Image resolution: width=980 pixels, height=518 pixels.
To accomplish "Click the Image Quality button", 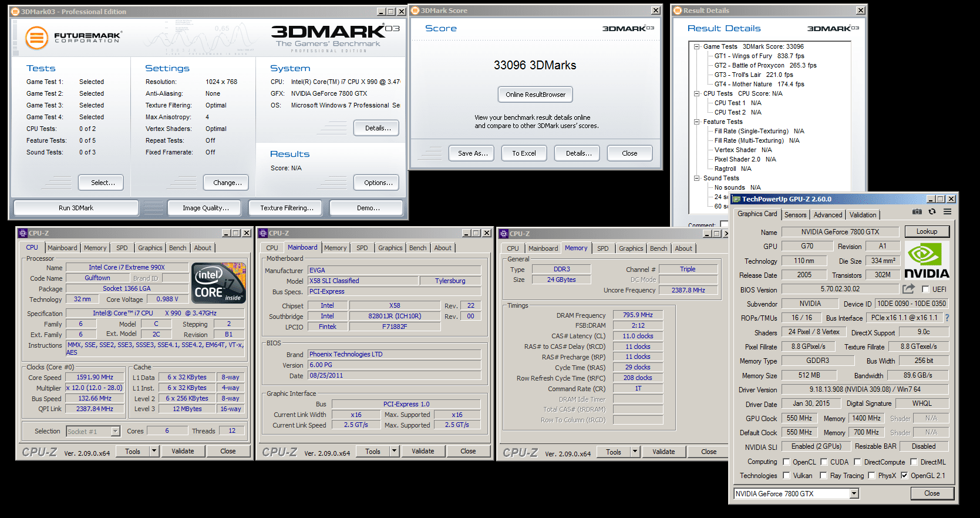I will (206, 208).
